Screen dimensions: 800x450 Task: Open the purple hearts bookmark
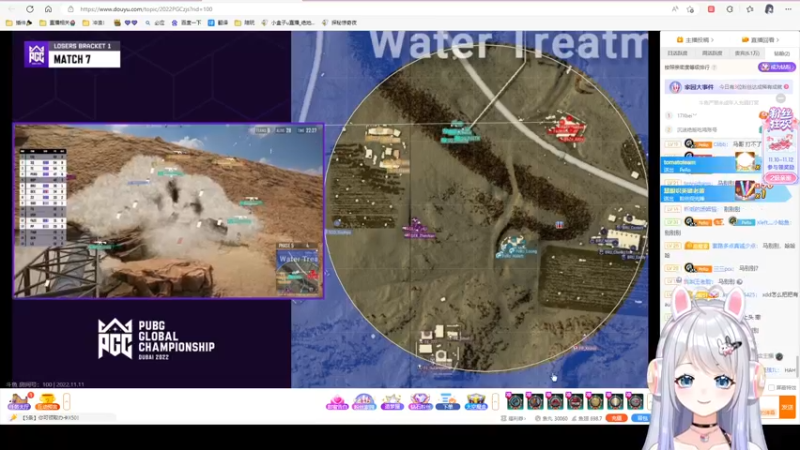126,22
